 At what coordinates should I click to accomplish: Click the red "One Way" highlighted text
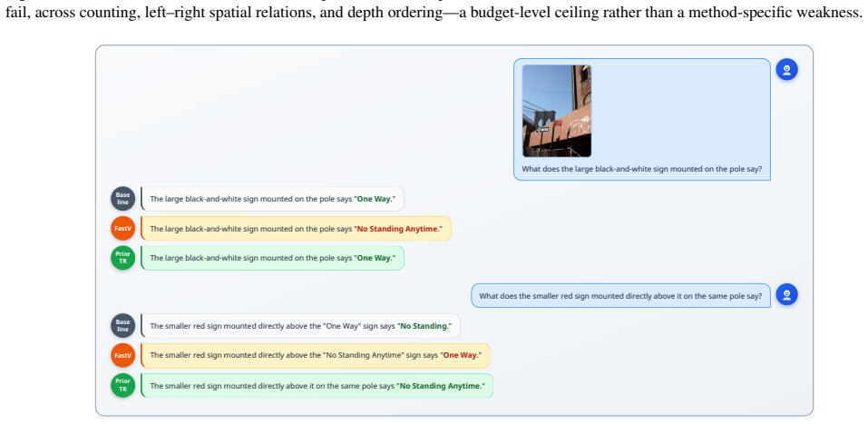(x=460, y=355)
